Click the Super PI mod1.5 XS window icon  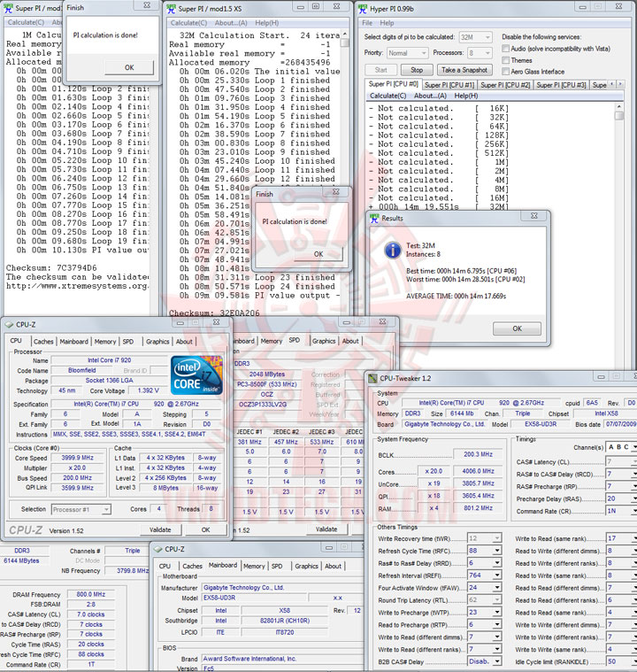172,9
